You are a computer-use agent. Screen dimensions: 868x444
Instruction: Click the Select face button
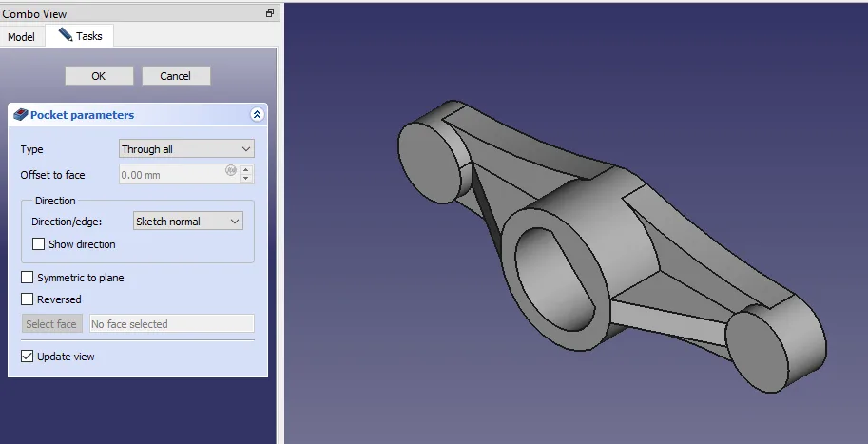pos(51,324)
